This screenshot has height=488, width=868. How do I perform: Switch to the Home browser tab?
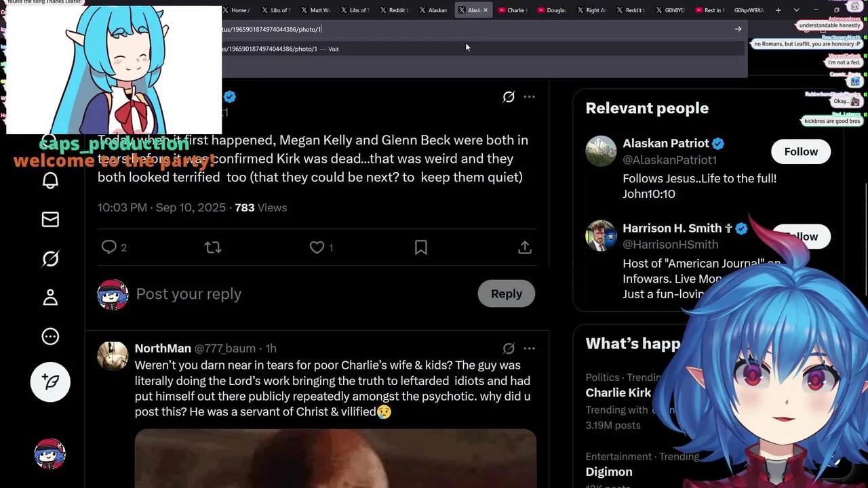237,10
